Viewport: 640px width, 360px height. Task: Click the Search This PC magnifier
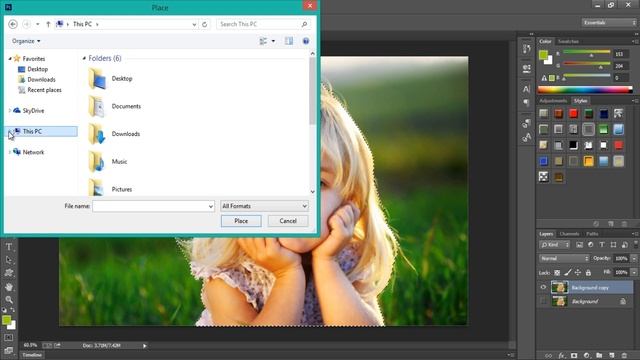point(304,24)
